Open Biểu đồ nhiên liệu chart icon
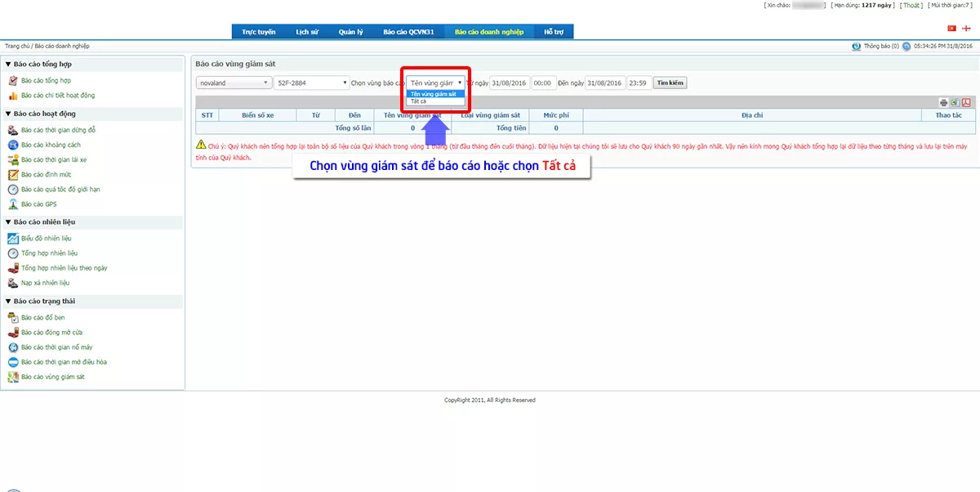The height and width of the screenshot is (492, 980). coord(13,238)
